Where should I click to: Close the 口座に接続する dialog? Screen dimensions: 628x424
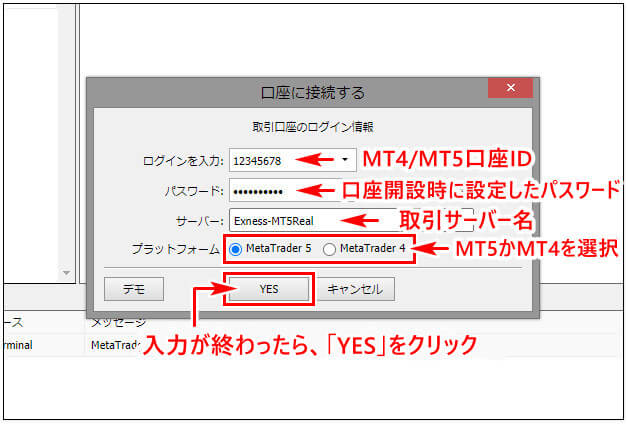pos(510,88)
